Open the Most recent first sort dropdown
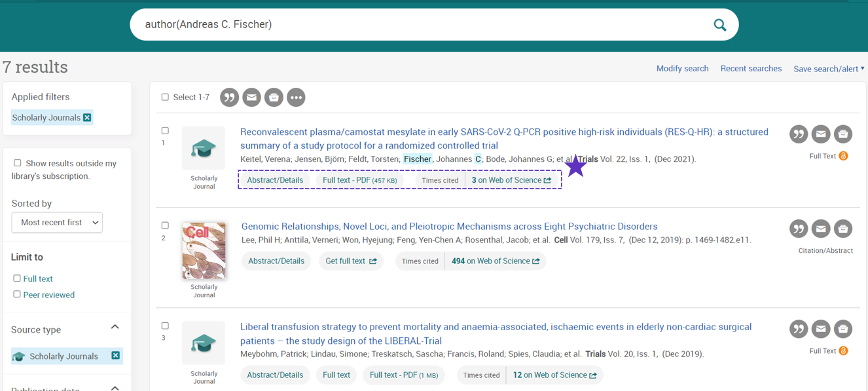The image size is (868, 391). [57, 223]
